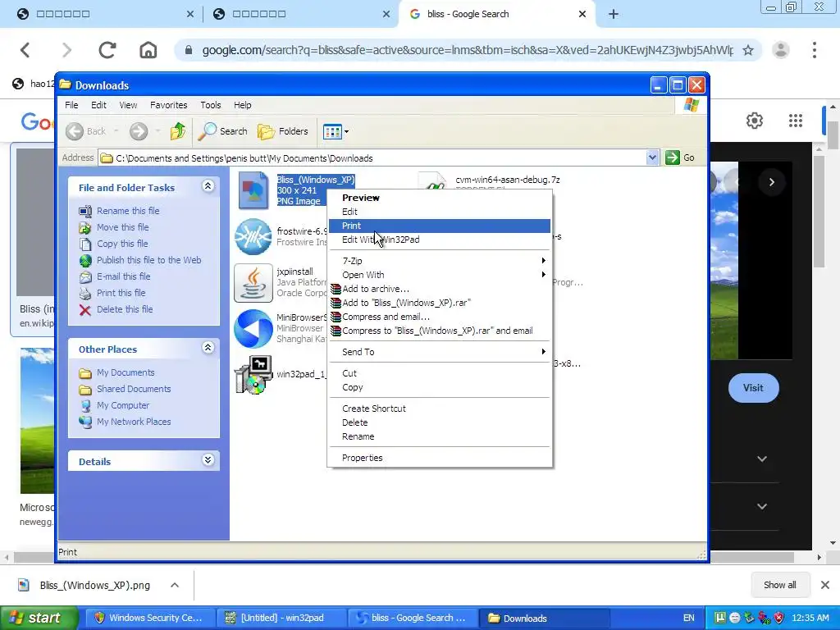Collapse the File and Folder Tasks panel
Image resolution: width=840 pixels, height=630 pixels.
coord(208,186)
